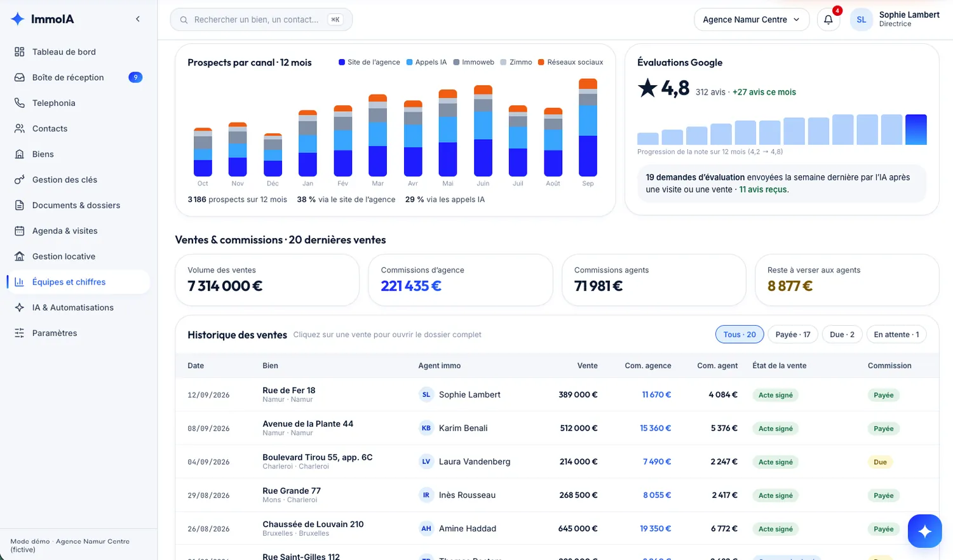Select Équipes et chiffres chart icon
The image size is (953, 560).
(x=20, y=282)
